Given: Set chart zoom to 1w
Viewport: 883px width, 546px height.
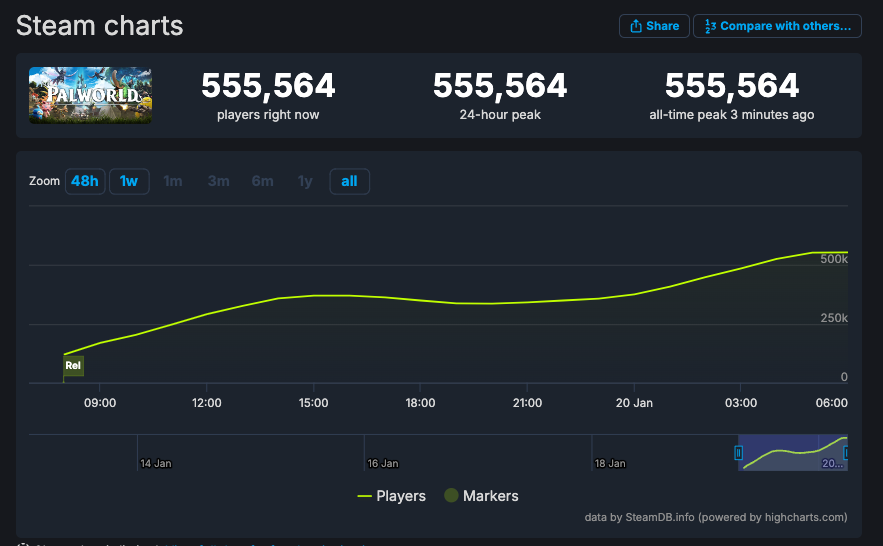Looking at the screenshot, I should (129, 181).
